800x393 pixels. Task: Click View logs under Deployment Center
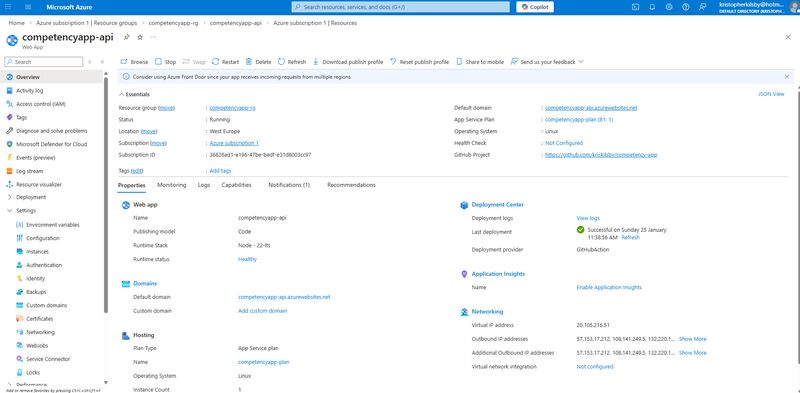(x=588, y=218)
